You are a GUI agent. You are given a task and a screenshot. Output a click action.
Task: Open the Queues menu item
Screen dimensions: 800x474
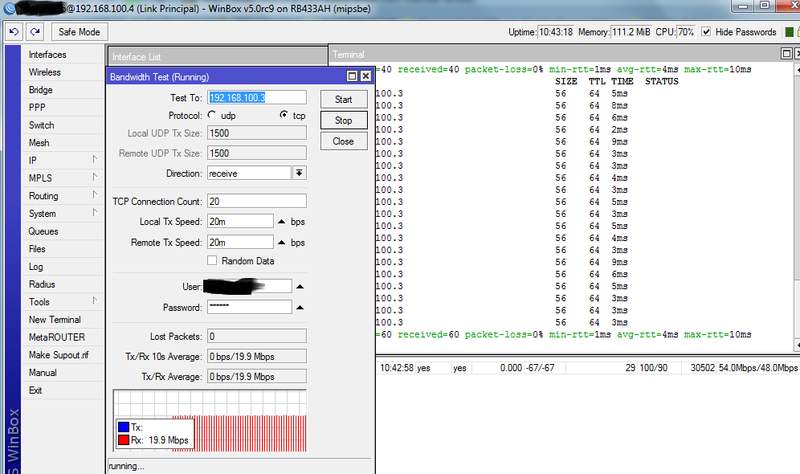click(x=43, y=231)
